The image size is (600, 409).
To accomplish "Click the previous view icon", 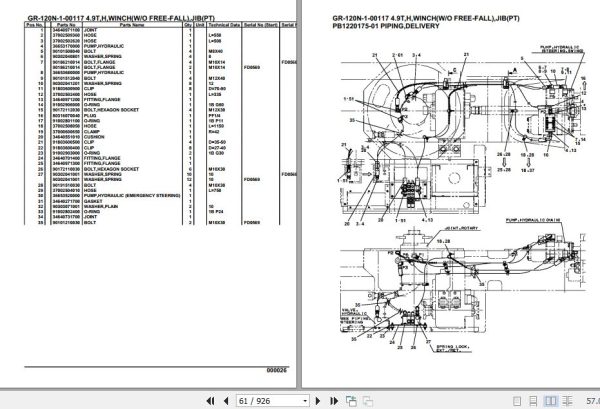I will click(x=351, y=401).
